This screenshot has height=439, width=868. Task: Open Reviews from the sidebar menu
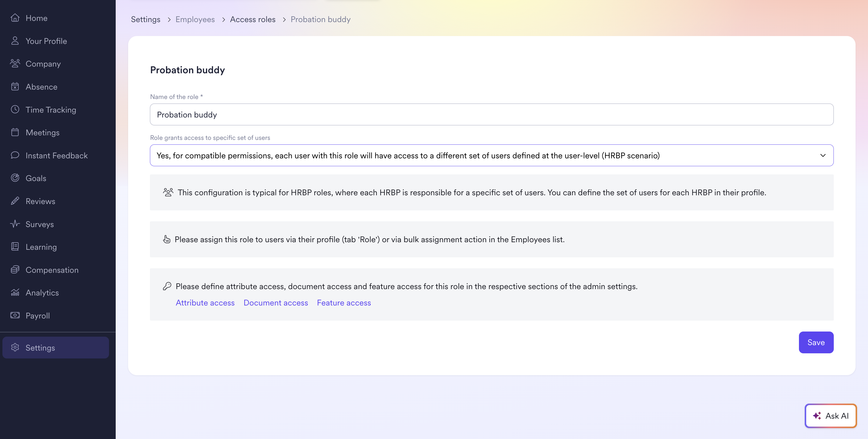40,201
